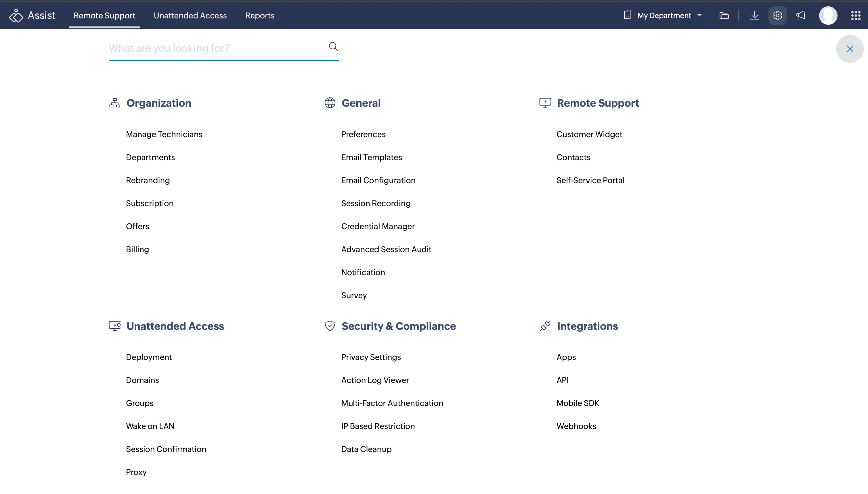868x494 pixels.
Task: Switch to the Unattended Access tab
Action: pos(190,16)
